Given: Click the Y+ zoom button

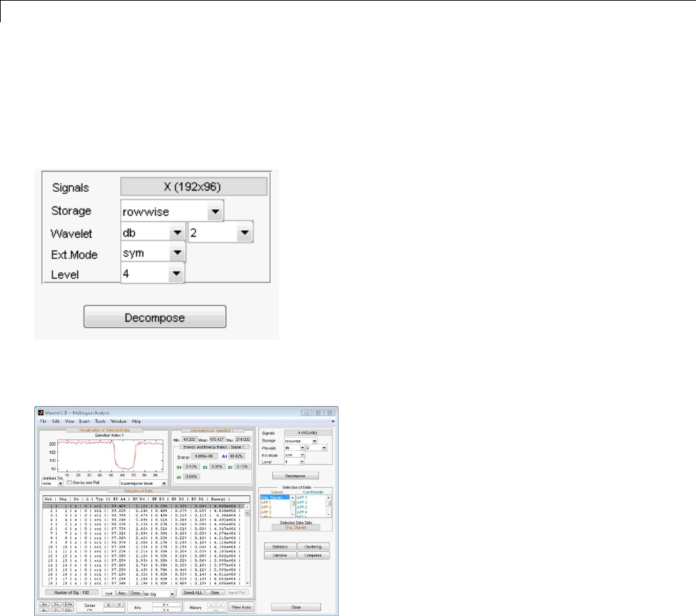Looking at the screenshot, I should click(x=57, y=604).
